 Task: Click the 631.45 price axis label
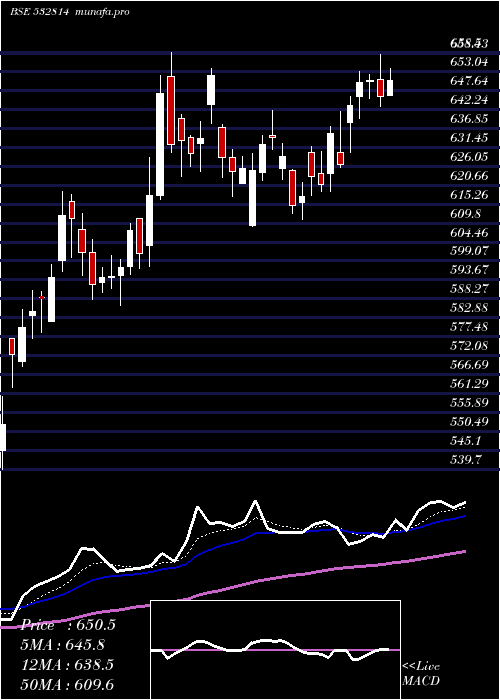pos(469,138)
